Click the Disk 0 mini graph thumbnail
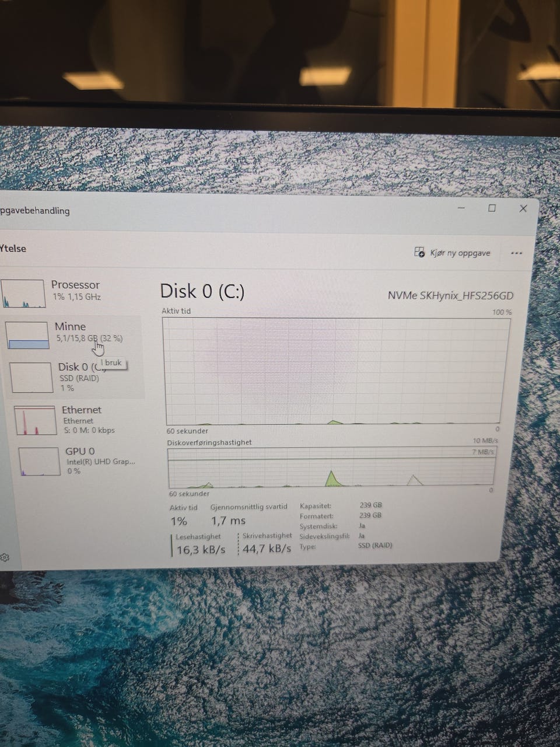 click(x=32, y=378)
